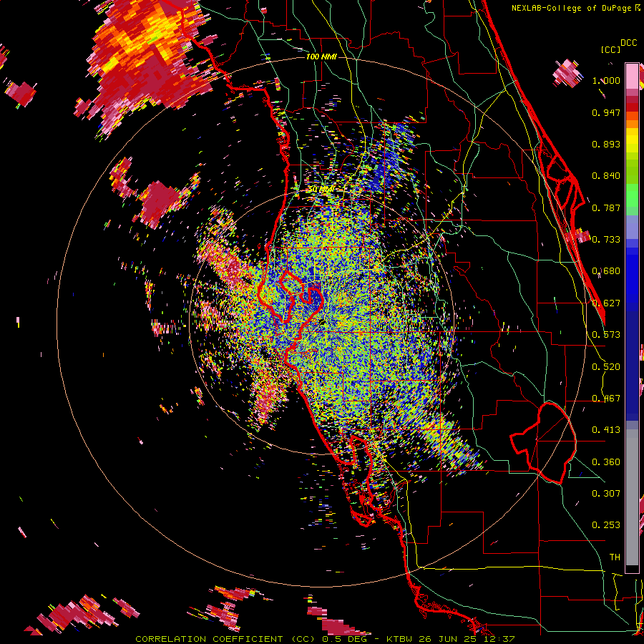Pick the bright green segment of color bar

click(632, 195)
